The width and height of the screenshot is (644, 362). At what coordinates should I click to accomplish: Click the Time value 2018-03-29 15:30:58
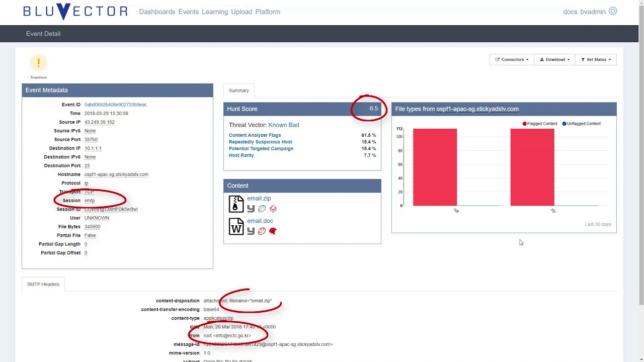106,114
